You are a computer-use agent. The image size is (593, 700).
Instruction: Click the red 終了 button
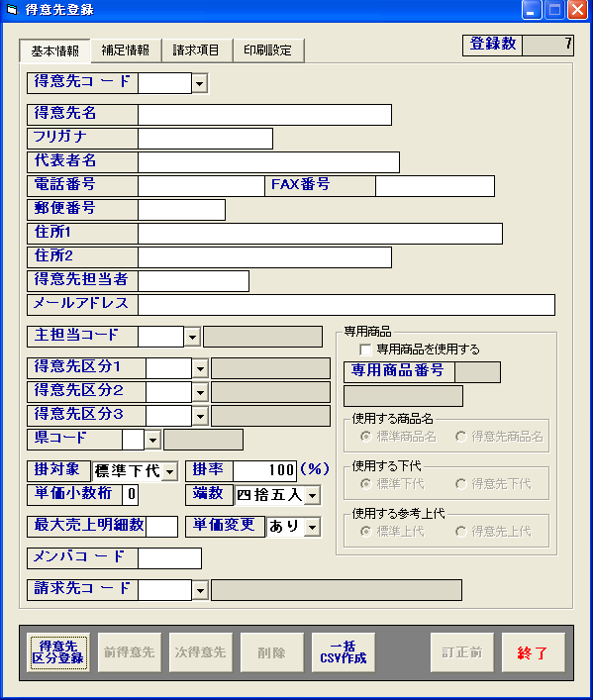click(534, 652)
